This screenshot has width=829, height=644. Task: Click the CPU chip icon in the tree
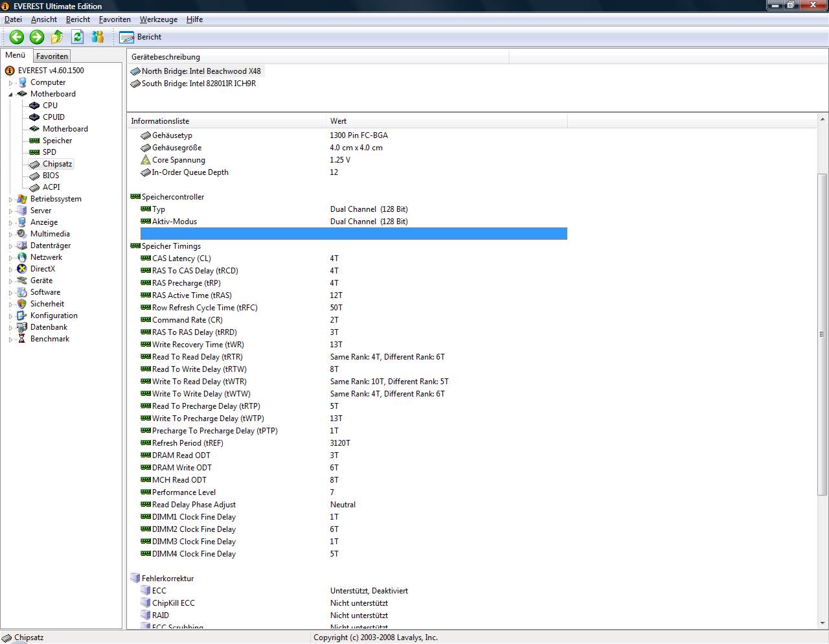coord(34,106)
